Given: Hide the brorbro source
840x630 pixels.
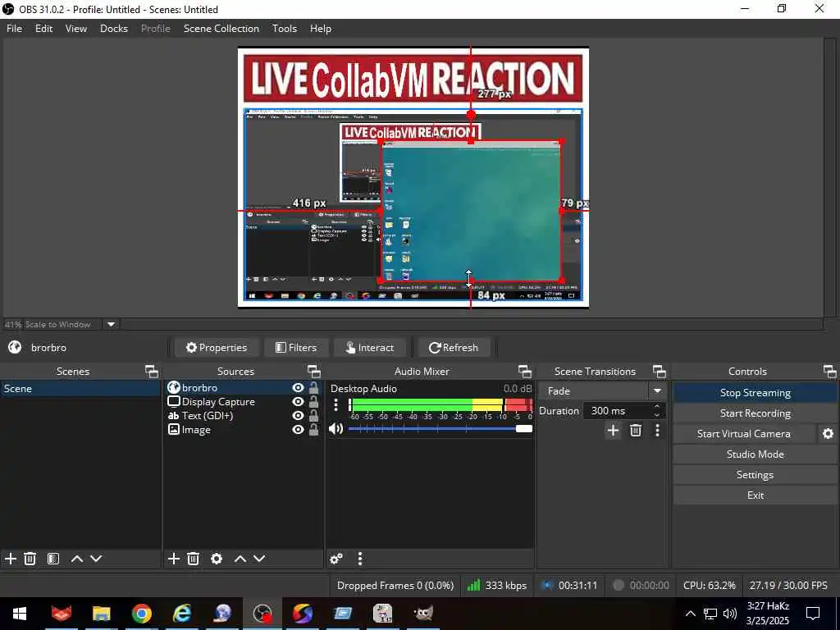Looking at the screenshot, I should tap(299, 388).
